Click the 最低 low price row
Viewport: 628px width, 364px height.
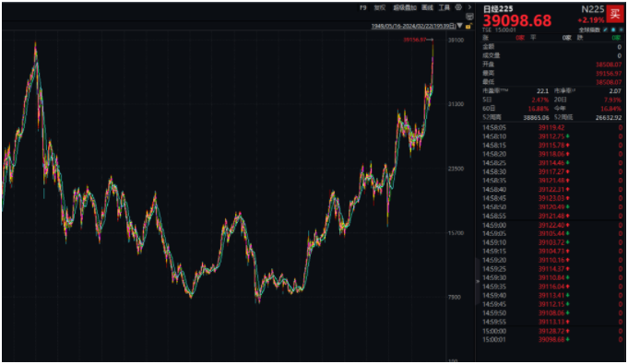[x=551, y=82]
